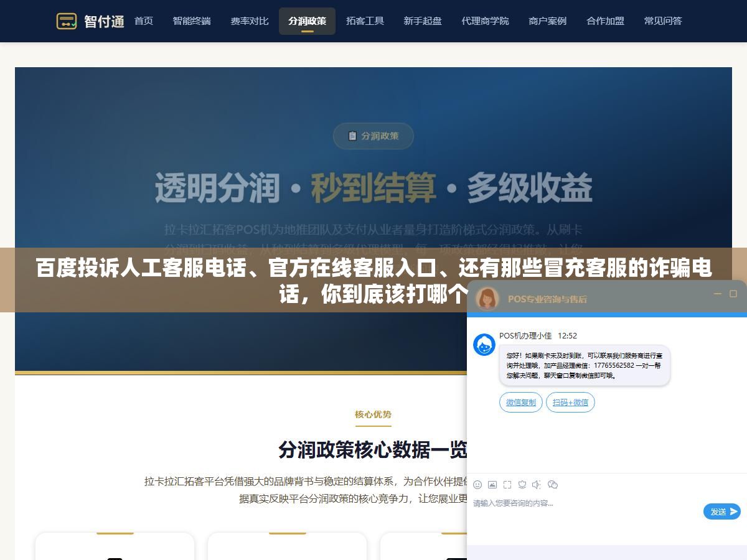Click the 分润政策 badge in hero banner
Viewport: 747px width, 560px height.
(373, 136)
